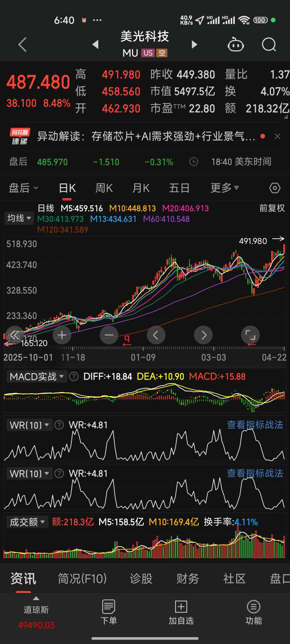Tap the clock icon beside 18:40 美东时间

[x=194, y=162]
